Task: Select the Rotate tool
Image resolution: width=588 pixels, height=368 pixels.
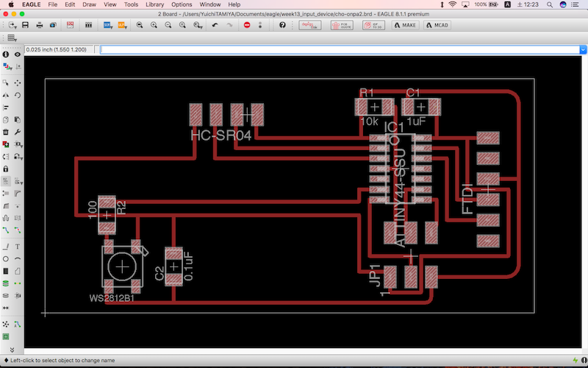Action: click(18, 96)
